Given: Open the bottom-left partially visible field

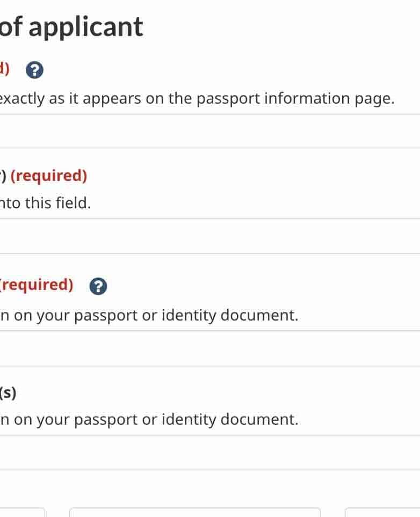Looking at the screenshot, I should pos(23,512).
